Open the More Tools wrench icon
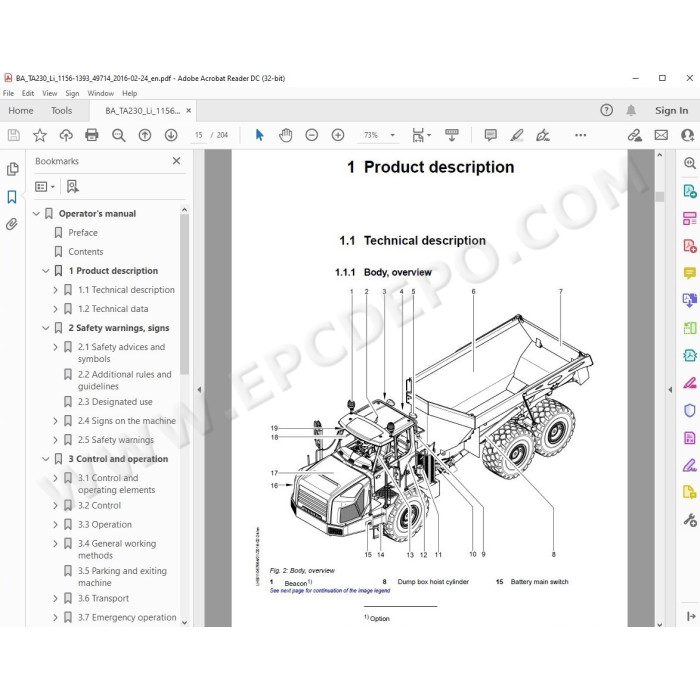Screen dimensions: 700x700 pos(690,520)
